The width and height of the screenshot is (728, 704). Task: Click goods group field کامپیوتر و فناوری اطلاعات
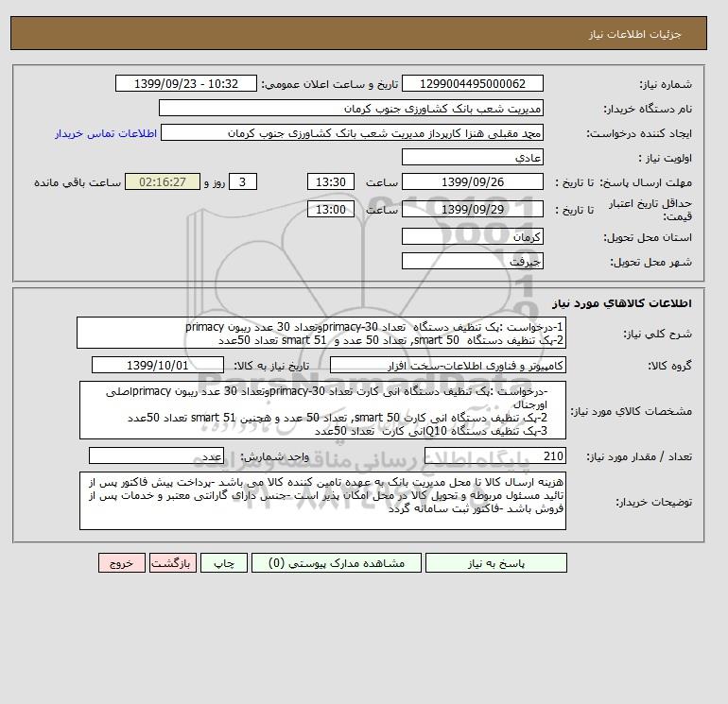(x=447, y=365)
